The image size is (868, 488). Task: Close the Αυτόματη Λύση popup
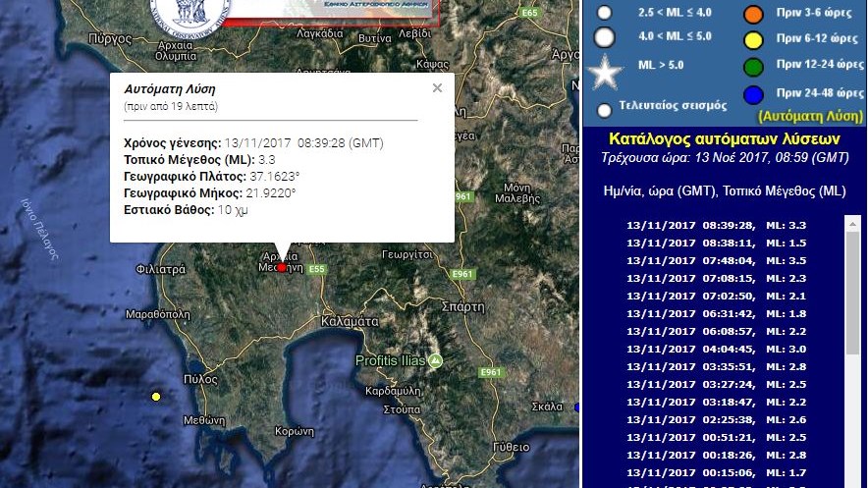437,88
